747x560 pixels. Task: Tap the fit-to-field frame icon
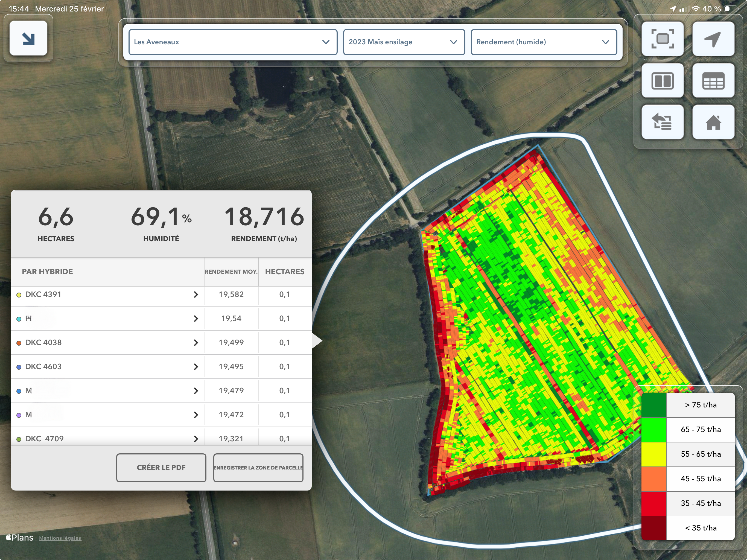tap(662, 39)
